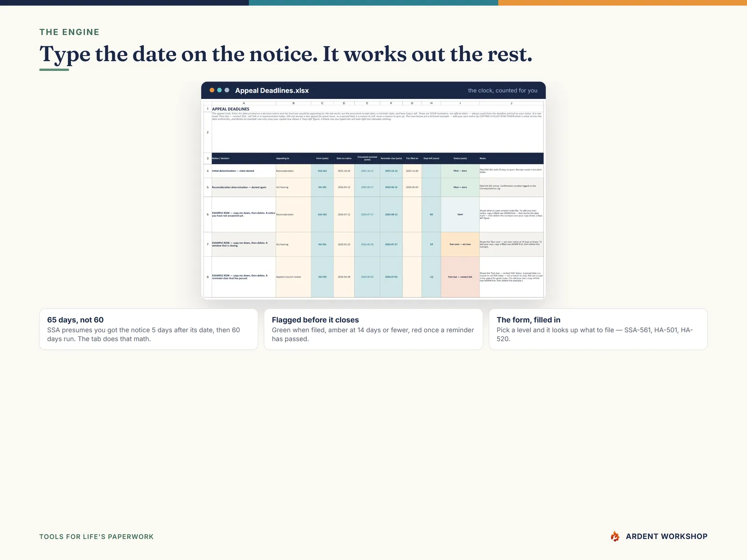This screenshot has width=747, height=560.
Task: Click the ARDENT WORKSHOP brand name
Action: (667, 537)
